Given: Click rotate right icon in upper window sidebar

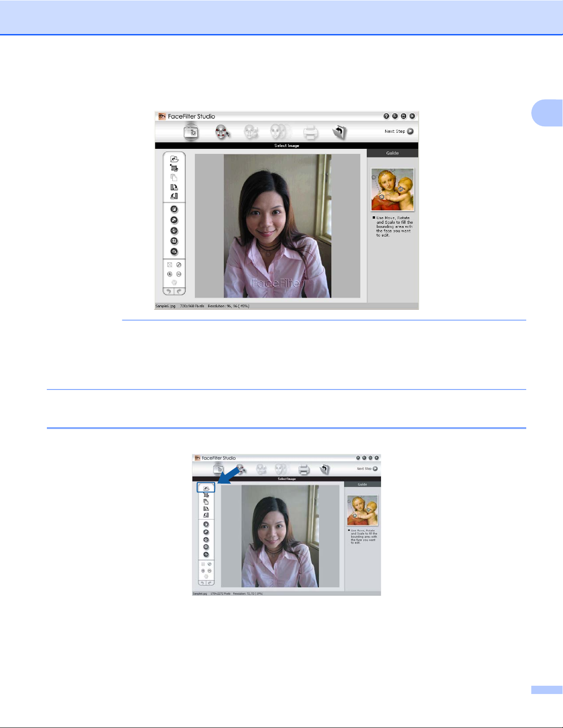Looking at the screenshot, I should pos(174,187).
